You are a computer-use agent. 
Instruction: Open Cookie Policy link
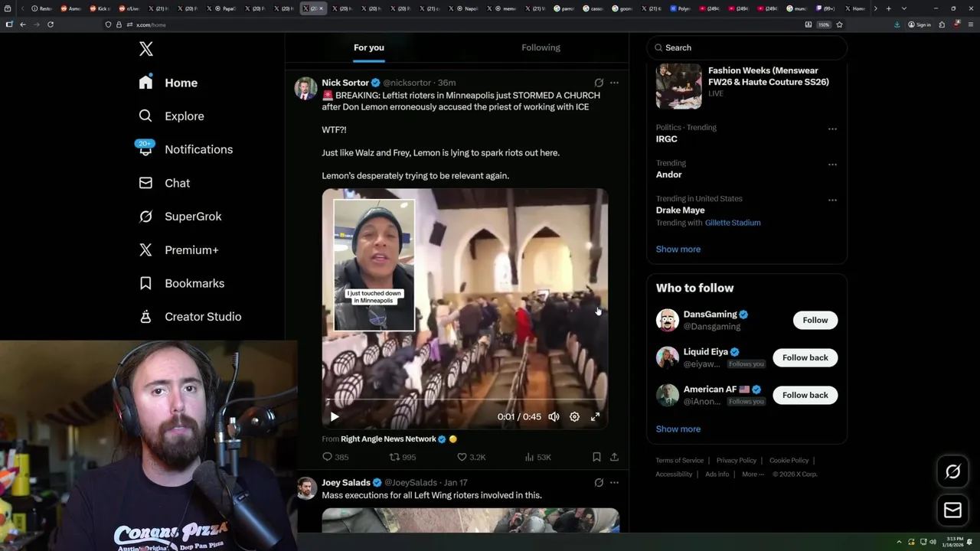pyautogui.click(x=789, y=461)
